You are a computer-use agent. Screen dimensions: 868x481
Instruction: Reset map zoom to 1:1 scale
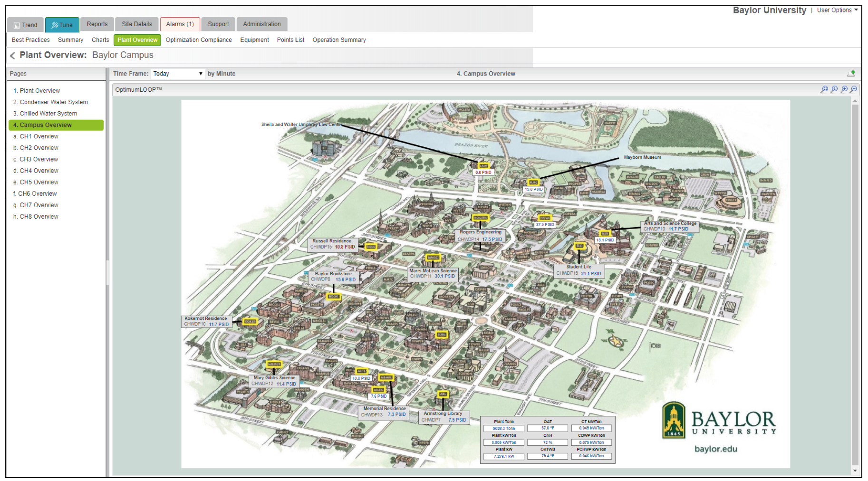(835, 89)
